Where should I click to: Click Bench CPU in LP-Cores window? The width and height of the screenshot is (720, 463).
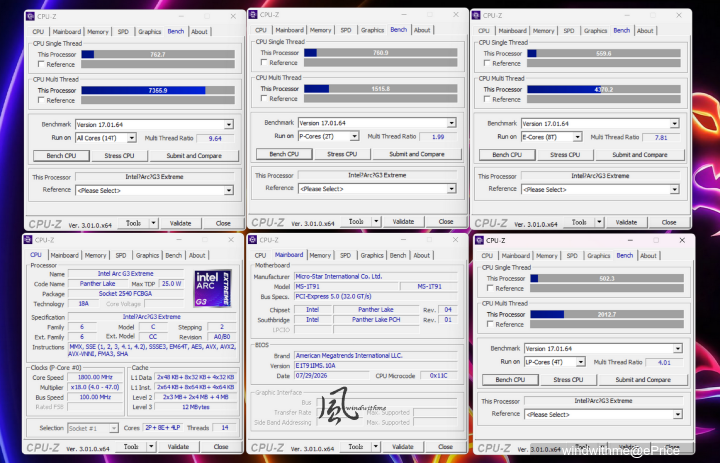[510, 380]
